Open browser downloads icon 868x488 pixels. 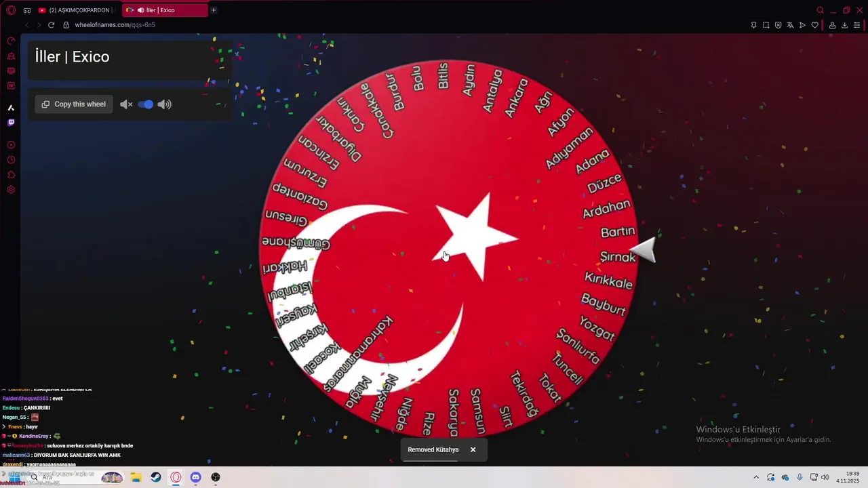[x=844, y=25]
